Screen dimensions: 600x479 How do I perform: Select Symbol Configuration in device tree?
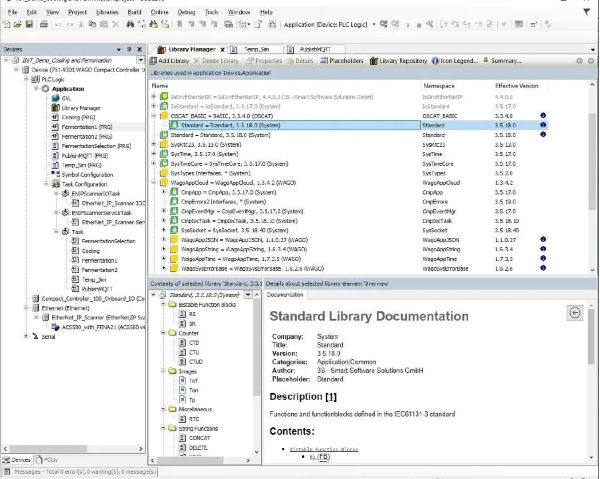click(x=87, y=174)
